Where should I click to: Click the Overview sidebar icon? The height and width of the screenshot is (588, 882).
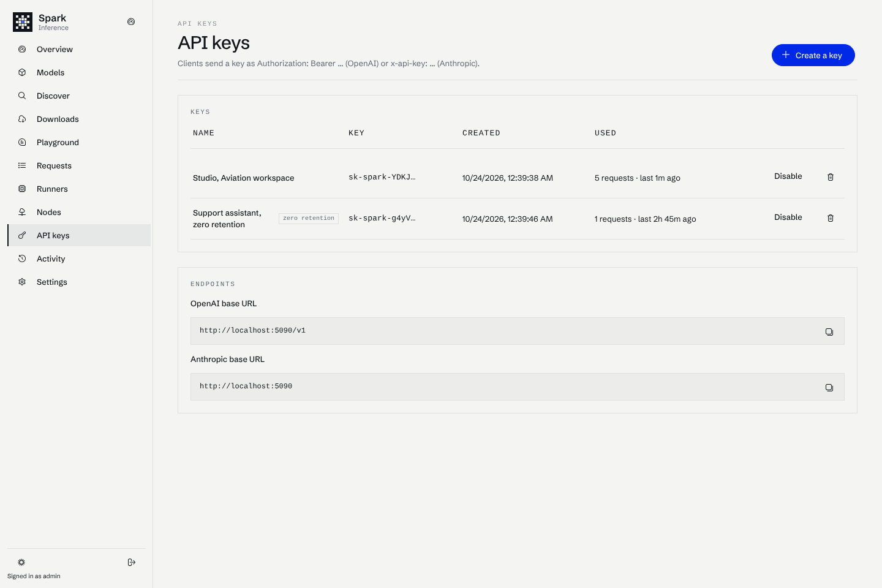click(22, 49)
